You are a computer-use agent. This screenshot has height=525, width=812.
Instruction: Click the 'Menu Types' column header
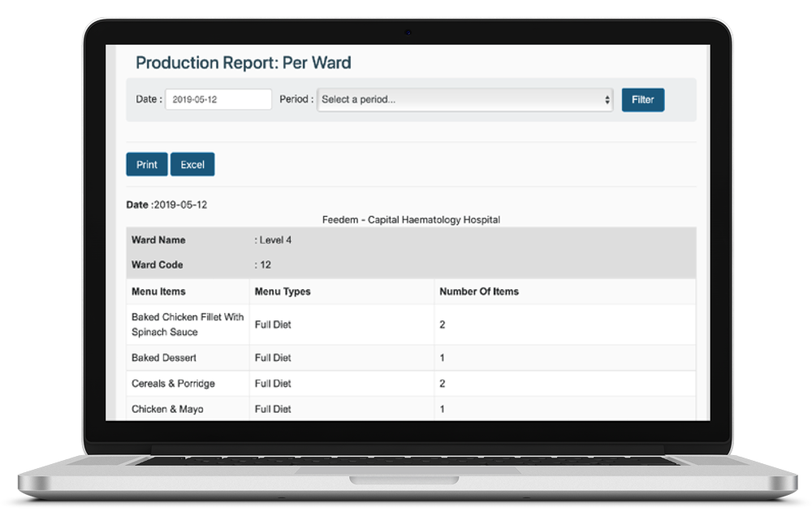tap(283, 291)
